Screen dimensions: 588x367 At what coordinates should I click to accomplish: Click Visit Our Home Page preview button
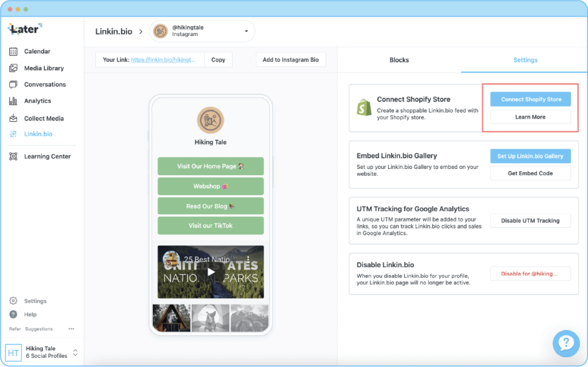click(211, 166)
